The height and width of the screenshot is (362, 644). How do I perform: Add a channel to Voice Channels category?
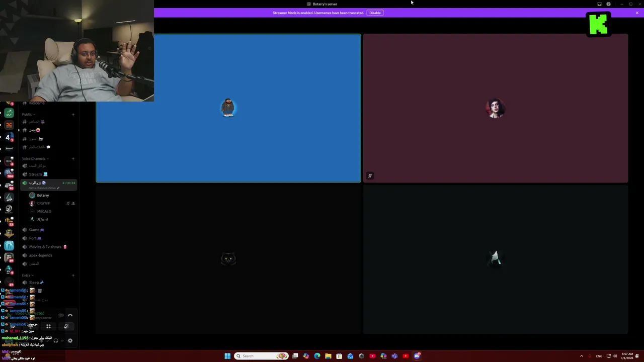[x=73, y=158]
